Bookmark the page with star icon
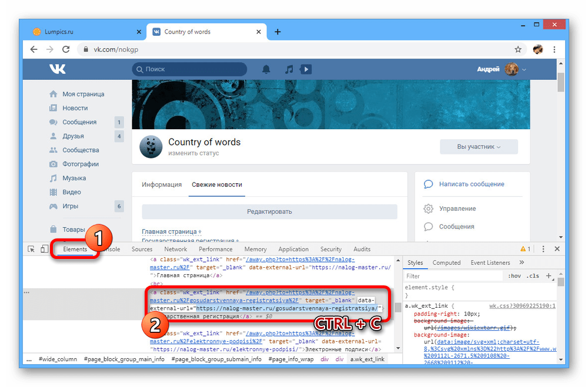This screenshot has width=588, height=387. (518, 49)
